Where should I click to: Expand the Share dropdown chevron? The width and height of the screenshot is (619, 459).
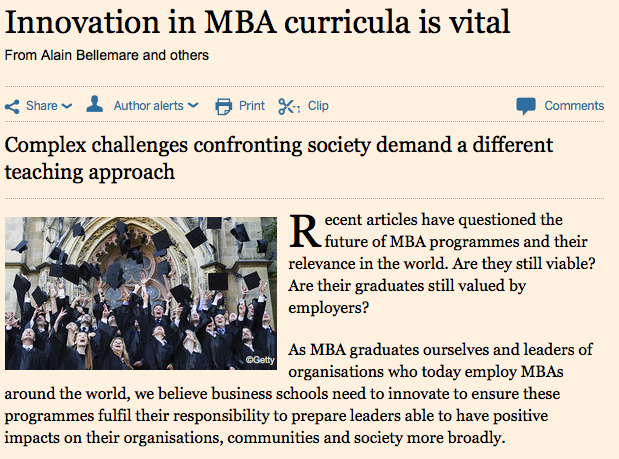point(67,106)
